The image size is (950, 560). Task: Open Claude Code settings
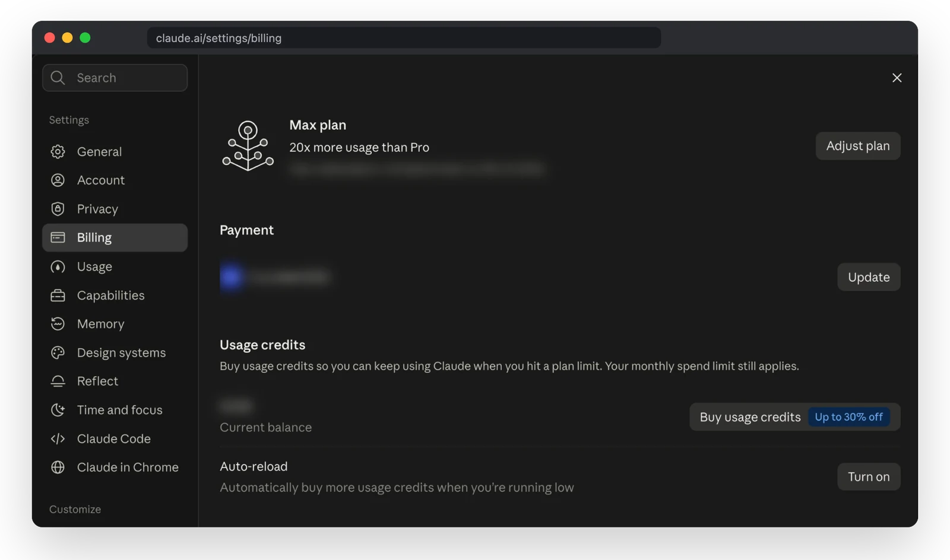(x=115, y=439)
